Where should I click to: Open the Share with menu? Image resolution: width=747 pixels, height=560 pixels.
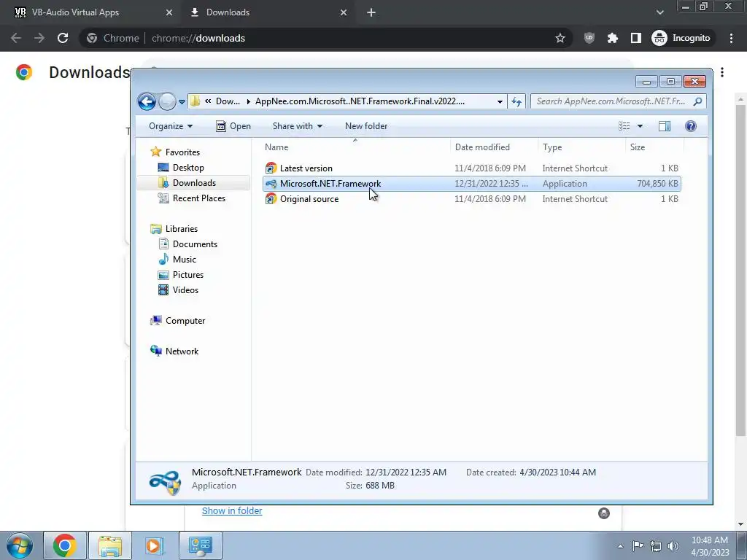click(298, 126)
